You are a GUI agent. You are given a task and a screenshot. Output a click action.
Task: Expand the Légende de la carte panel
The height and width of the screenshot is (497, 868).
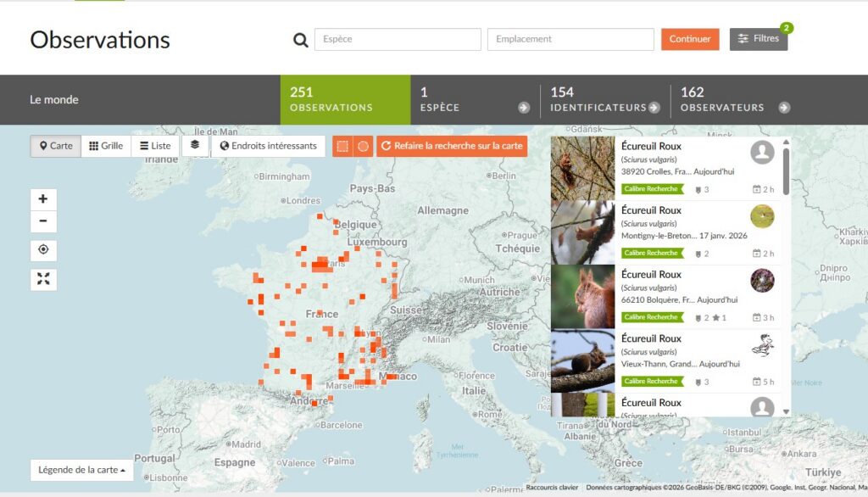[82, 470]
